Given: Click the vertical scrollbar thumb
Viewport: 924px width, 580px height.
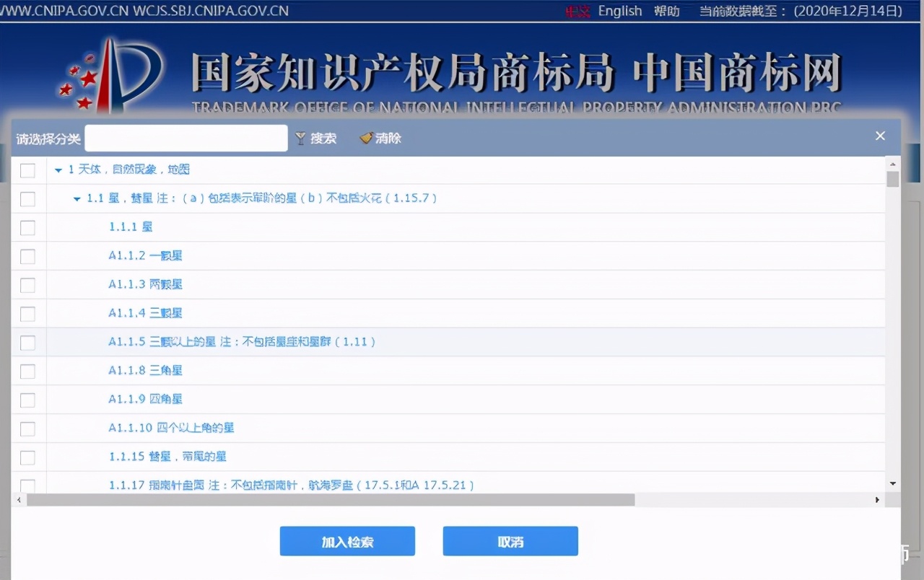Looking at the screenshot, I should pos(893,179).
